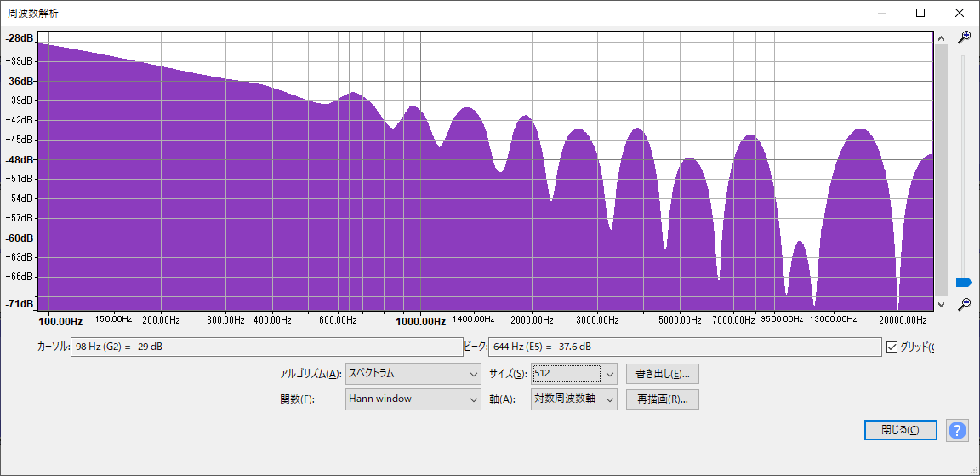Maximize the 周波数解析 window
Screen dimensions: 980x476
click(920, 13)
